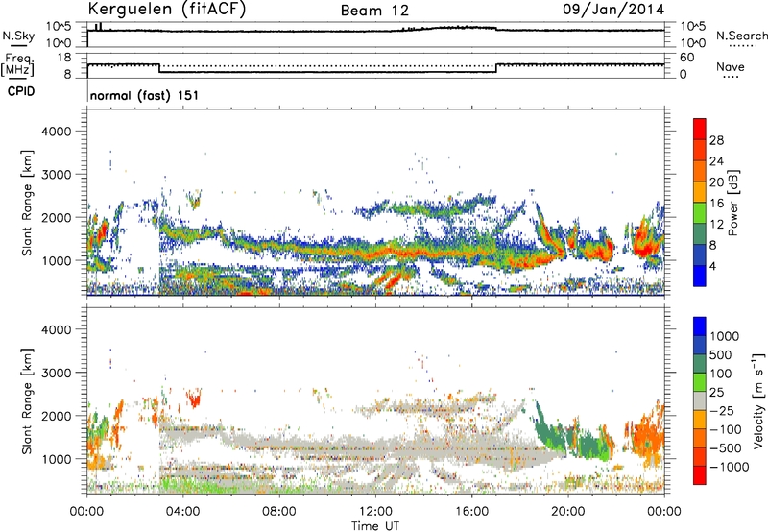
Task: Click the '3000' tick of the velocity panel
Action: tap(56, 373)
